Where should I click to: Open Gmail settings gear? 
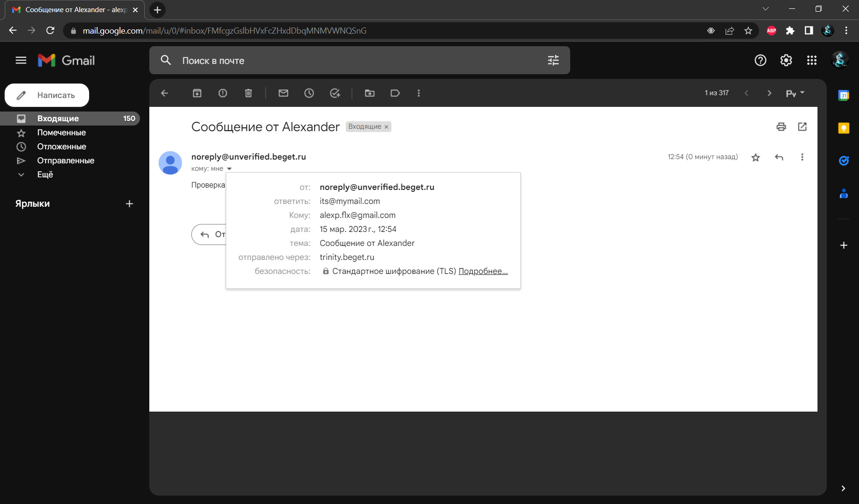[786, 60]
